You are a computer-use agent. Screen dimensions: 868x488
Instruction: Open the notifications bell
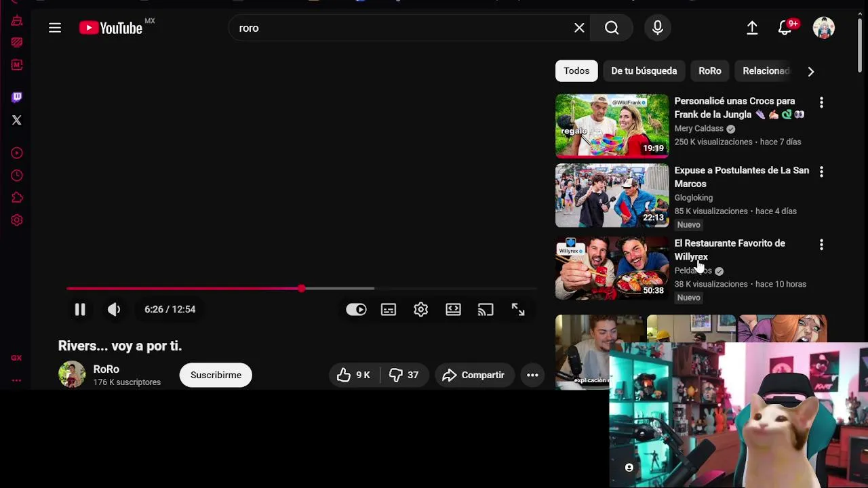pyautogui.click(x=785, y=28)
